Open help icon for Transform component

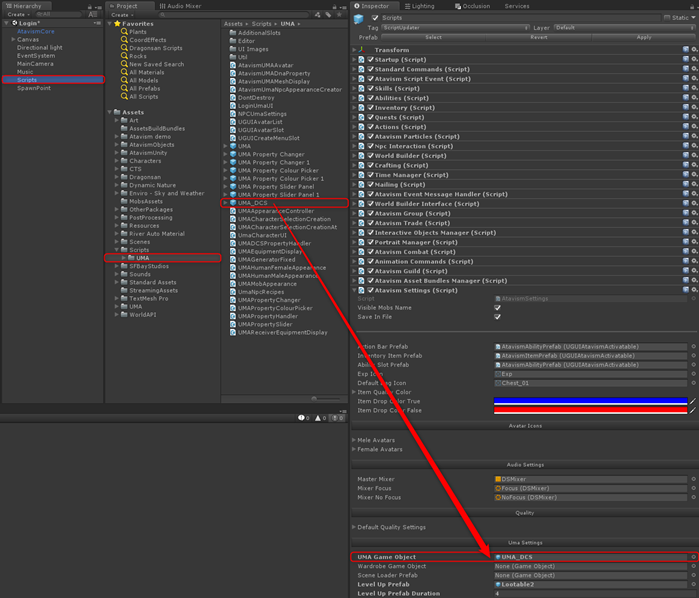684,49
